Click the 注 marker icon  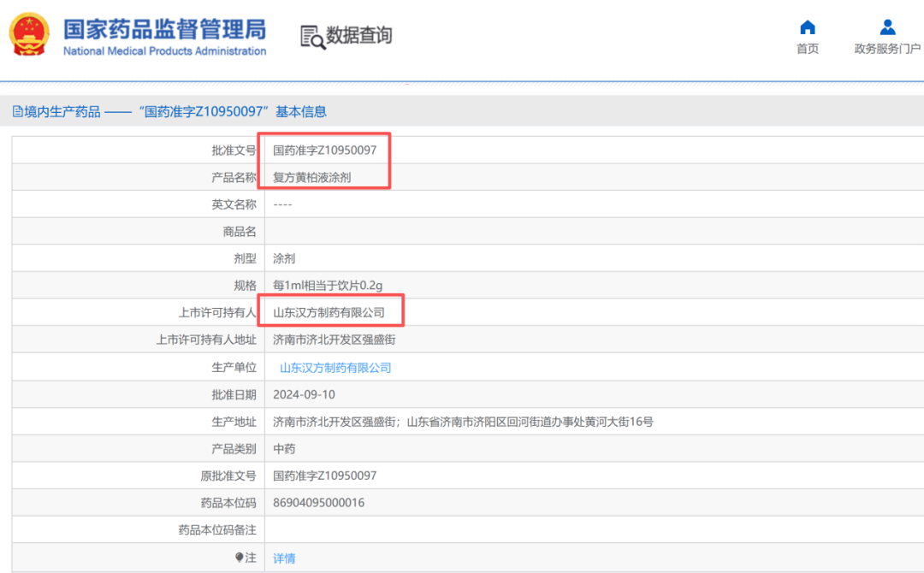click(x=240, y=557)
